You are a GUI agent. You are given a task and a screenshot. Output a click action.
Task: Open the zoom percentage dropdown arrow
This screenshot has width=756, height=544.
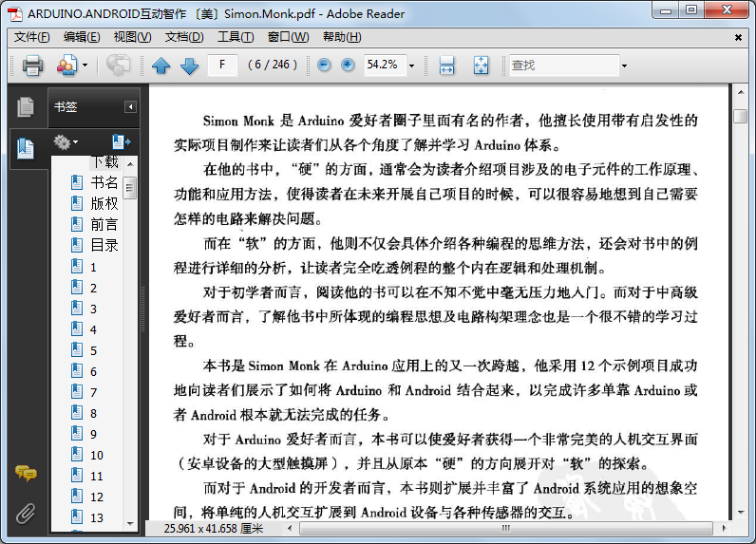pos(411,66)
